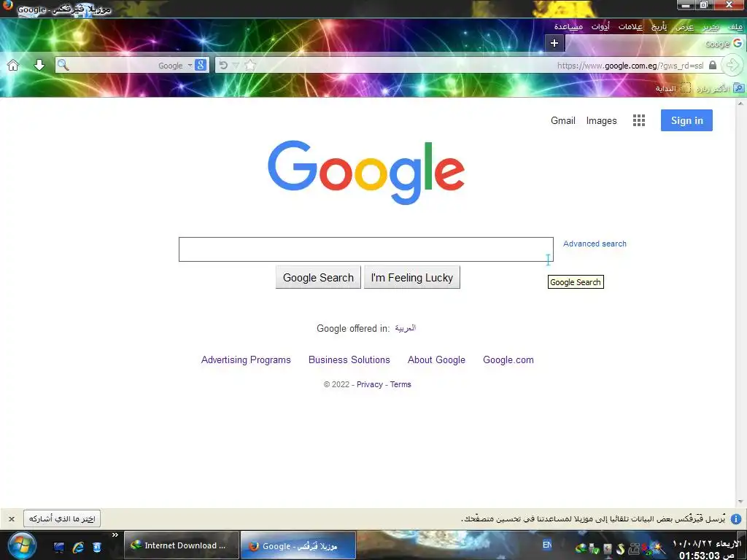The width and height of the screenshot is (747, 560).
Task: Click the I'm Feeling Lucky button
Action: [412, 278]
